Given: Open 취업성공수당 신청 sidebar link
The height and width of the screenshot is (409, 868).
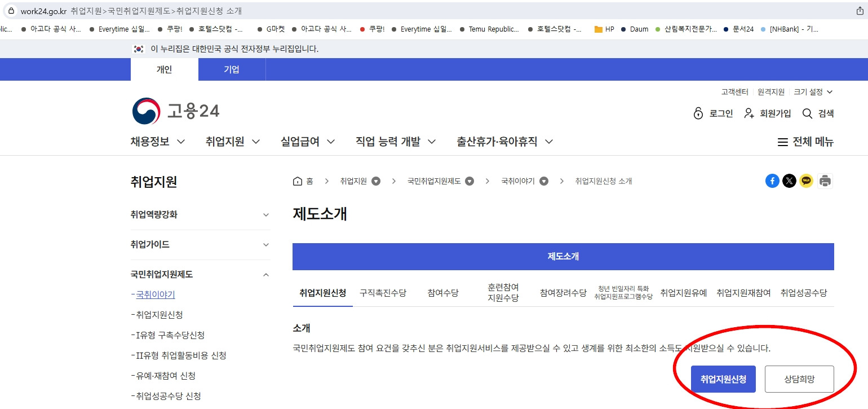Looking at the screenshot, I should coord(169,396).
